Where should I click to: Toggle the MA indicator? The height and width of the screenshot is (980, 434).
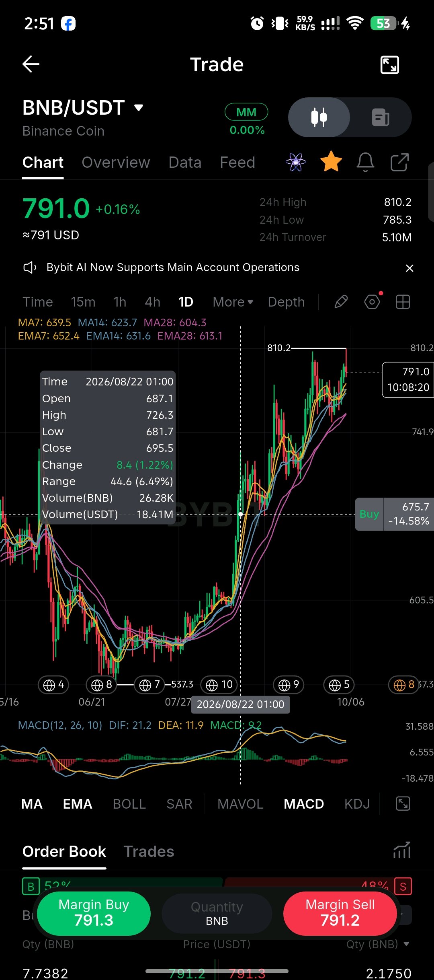point(32,804)
